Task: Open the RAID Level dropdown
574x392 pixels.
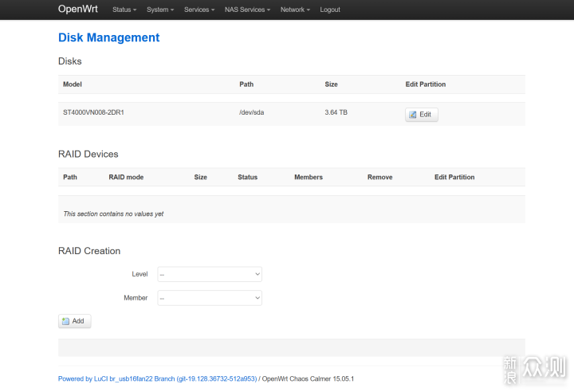Action: point(210,274)
